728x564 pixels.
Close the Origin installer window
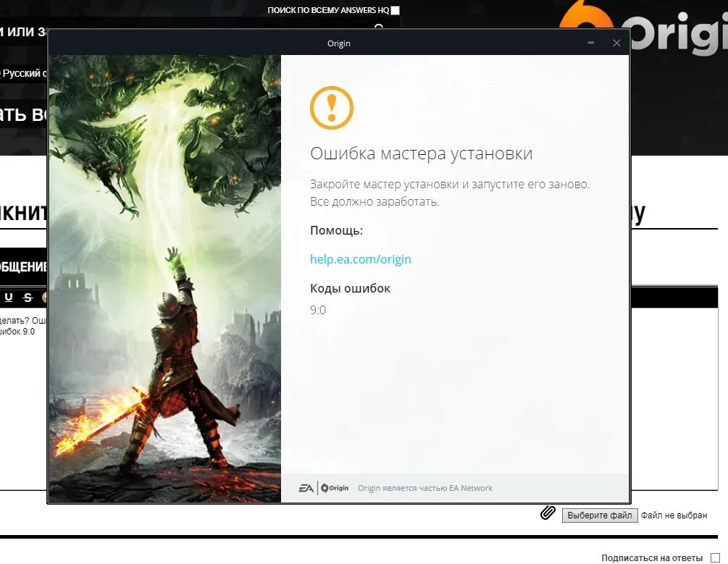point(616,43)
